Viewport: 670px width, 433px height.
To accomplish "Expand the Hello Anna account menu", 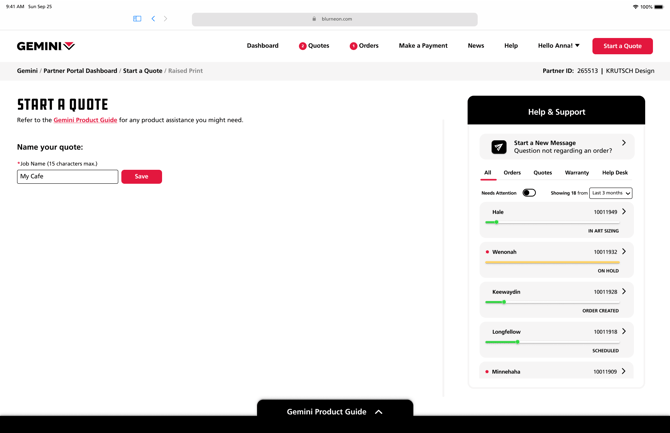I will [x=558, y=46].
